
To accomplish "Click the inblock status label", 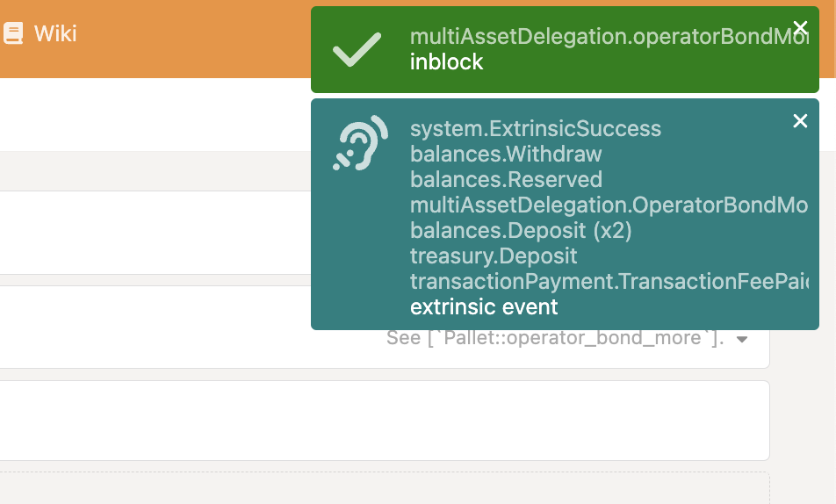I will (x=446, y=62).
